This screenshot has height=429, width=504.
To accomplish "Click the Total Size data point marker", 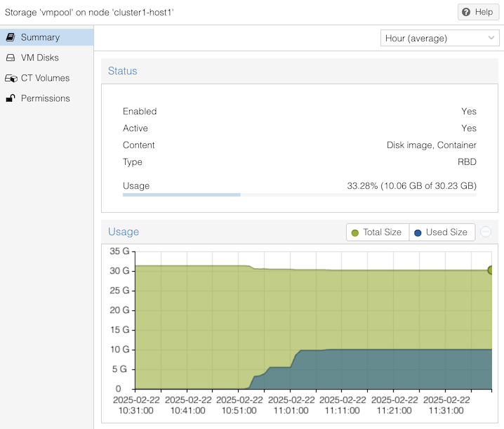I will click(491, 270).
